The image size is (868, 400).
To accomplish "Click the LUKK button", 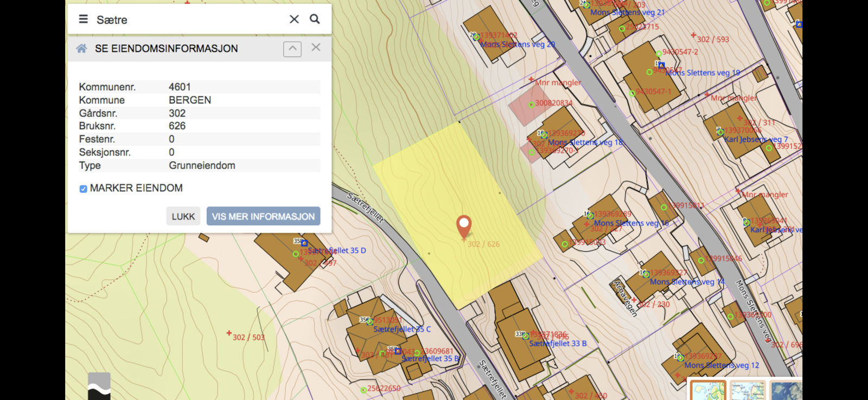I will (183, 216).
